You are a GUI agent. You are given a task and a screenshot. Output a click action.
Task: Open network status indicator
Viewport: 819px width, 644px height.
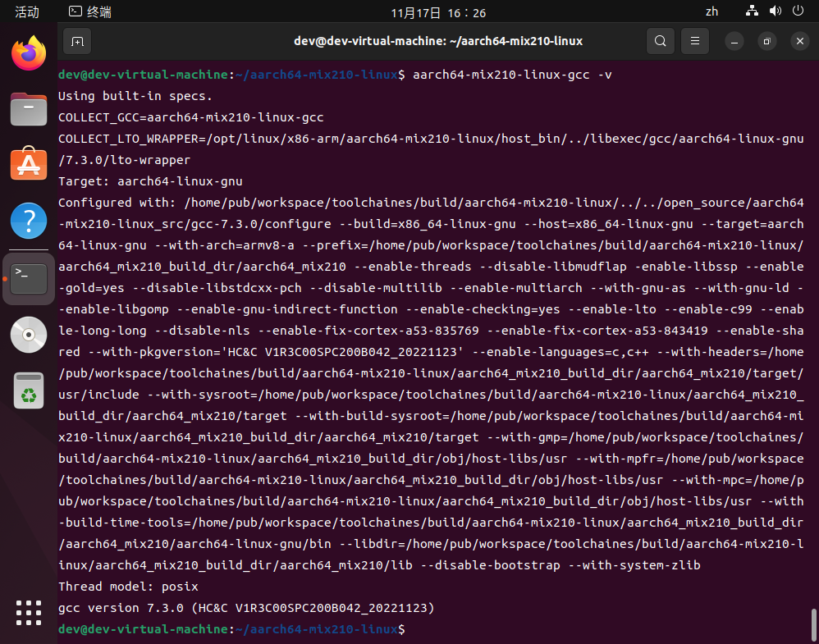752,11
